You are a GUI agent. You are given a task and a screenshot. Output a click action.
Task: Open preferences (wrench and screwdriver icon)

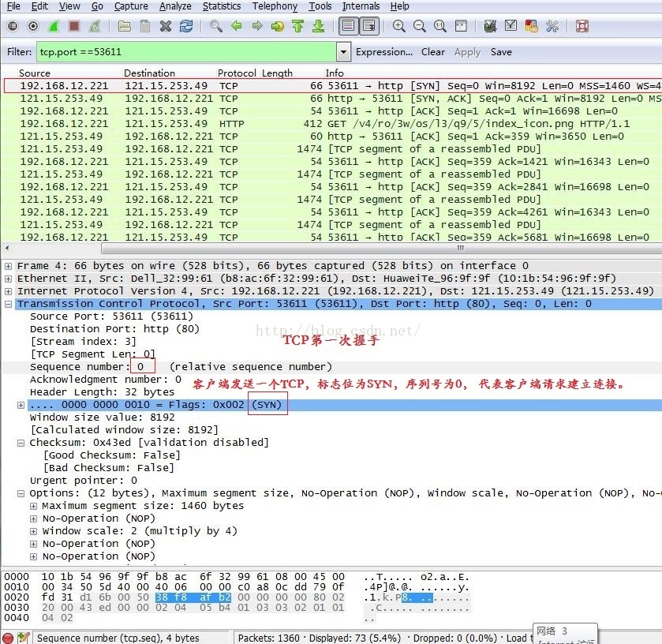tap(552, 26)
